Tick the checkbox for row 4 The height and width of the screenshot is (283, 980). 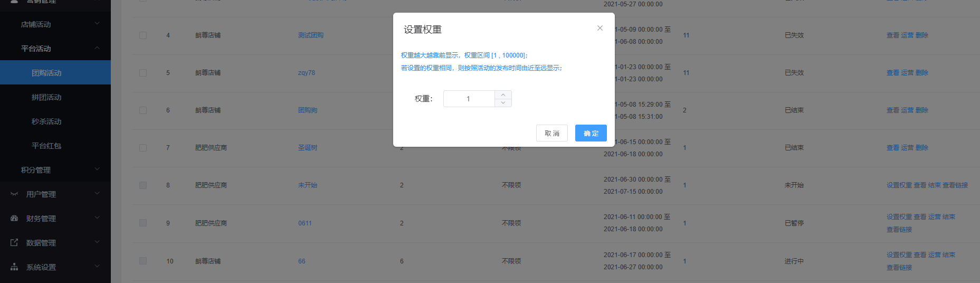(143, 35)
